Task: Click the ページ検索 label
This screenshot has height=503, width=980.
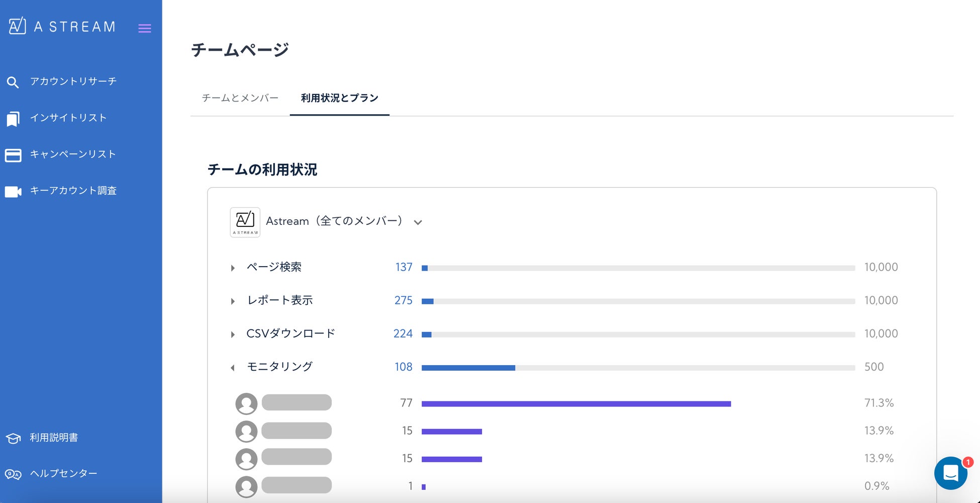Action: [x=274, y=267]
